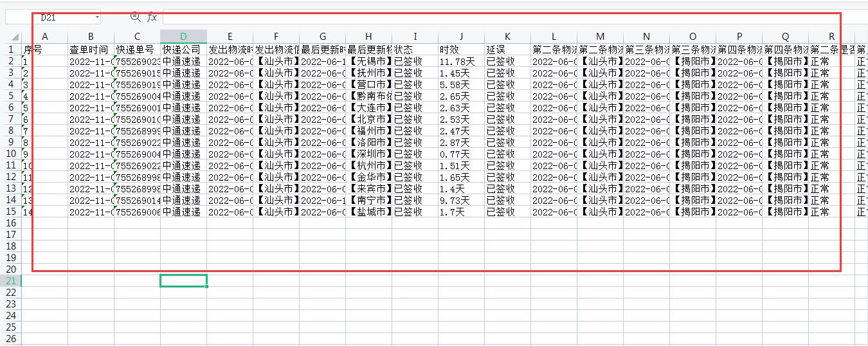Click tracking number cell 755269006
The width and height of the screenshot is (868, 346).
click(x=137, y=212)
